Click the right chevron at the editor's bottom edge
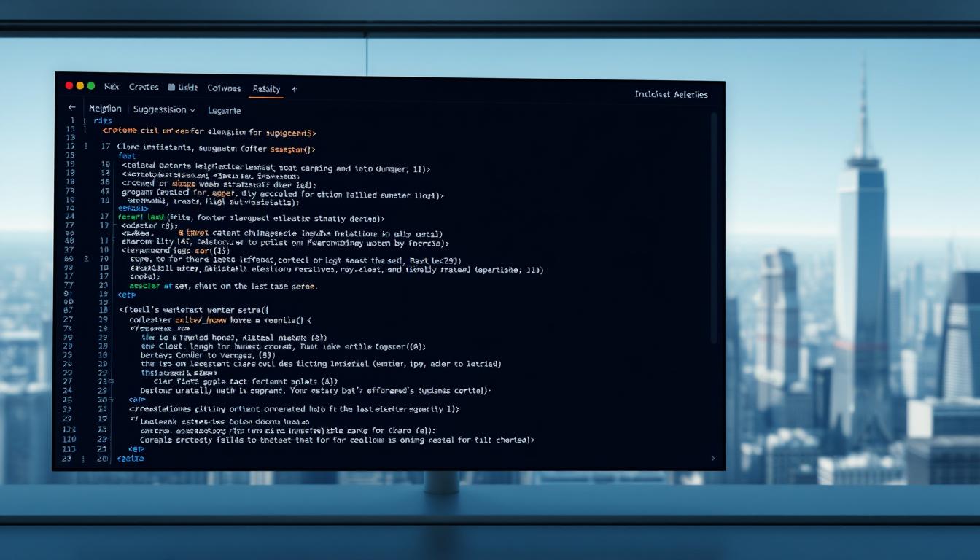 pyautogui.click(x=713, y=459)
